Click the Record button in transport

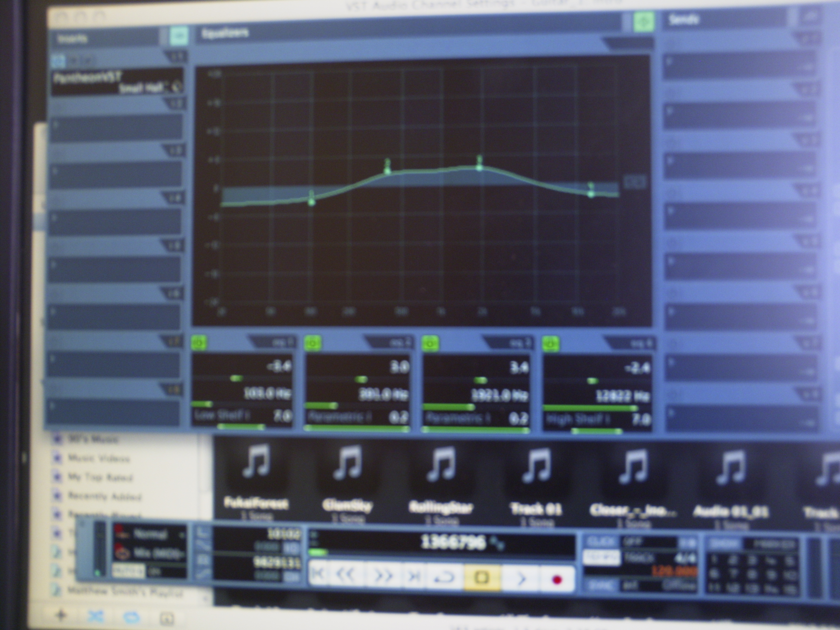(x=557, y=579)
